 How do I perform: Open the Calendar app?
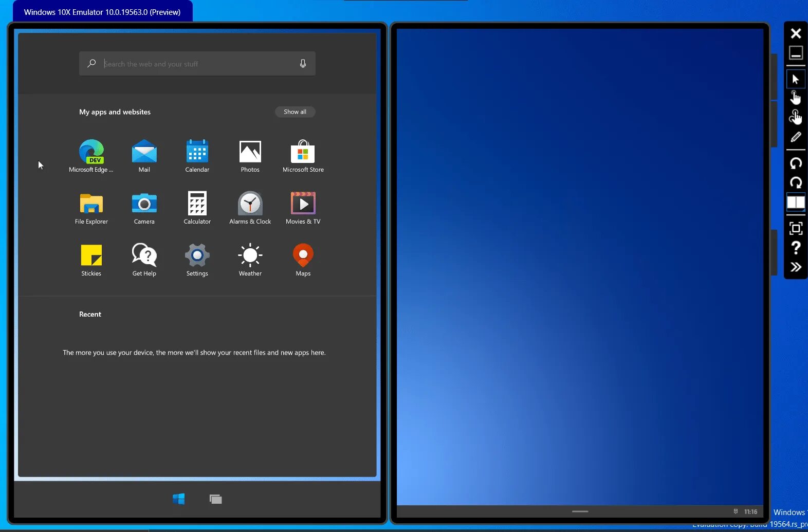click(197, 156)
